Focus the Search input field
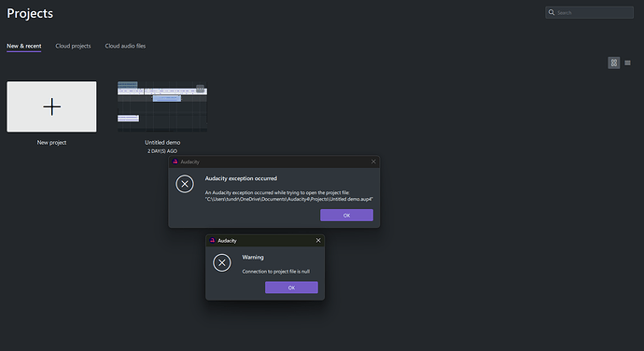The height and width of the screenshot is (351, 644). 589,12
